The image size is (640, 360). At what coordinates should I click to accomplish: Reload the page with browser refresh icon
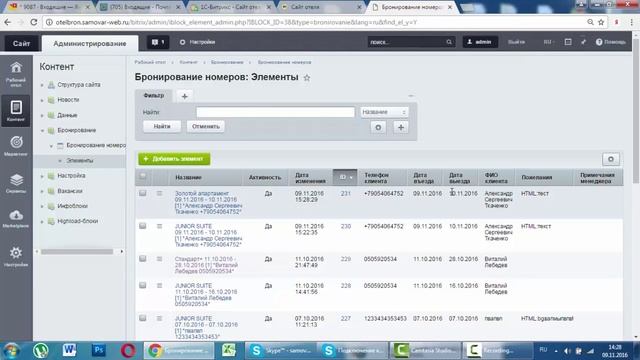(34, 22)
